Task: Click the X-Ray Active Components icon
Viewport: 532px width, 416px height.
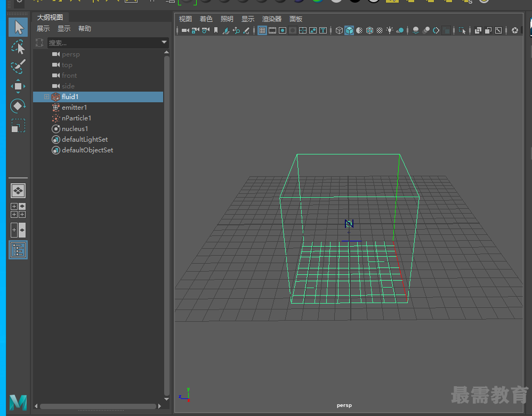Action: pyautogui.click(x=488, y=30)
